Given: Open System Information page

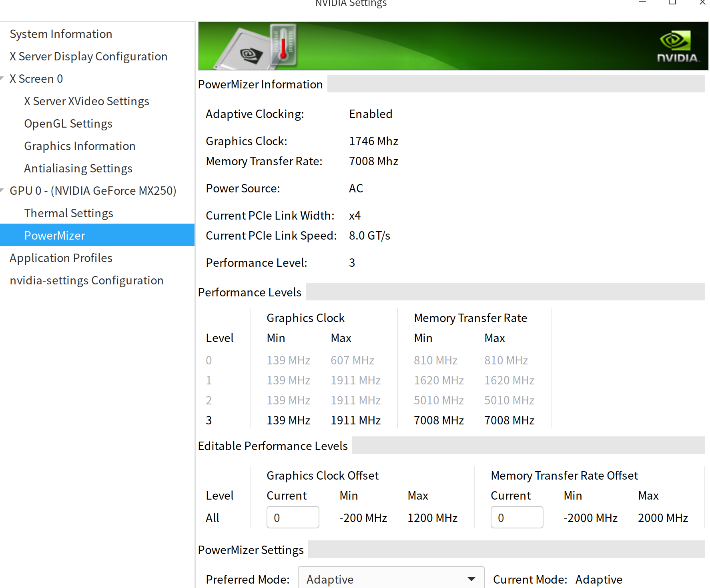Looking at the screenshot, I should (x=61, y=34).
